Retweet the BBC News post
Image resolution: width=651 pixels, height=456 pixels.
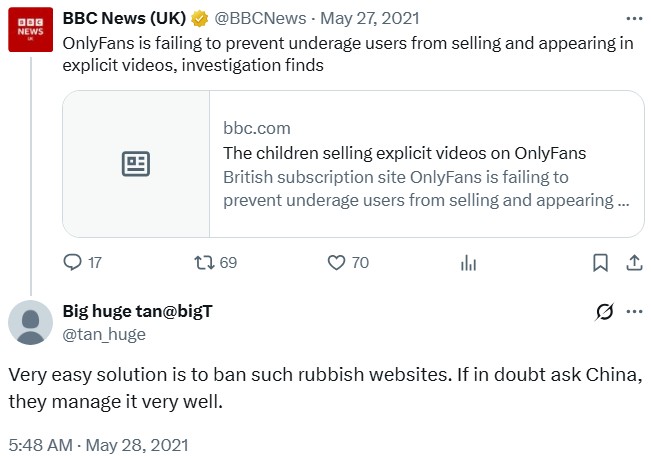click(205, 263)
